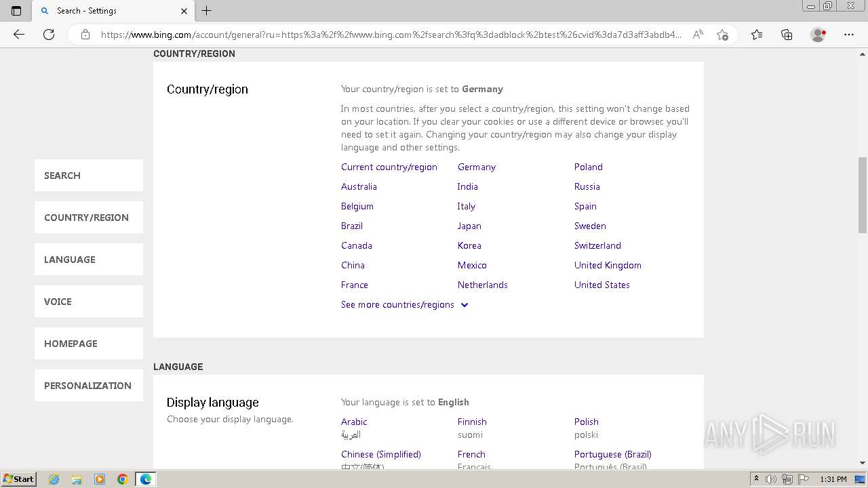Set country to United Kingdom
The height and width of the screenshot is (488, 868).
(x=608, y=265)
